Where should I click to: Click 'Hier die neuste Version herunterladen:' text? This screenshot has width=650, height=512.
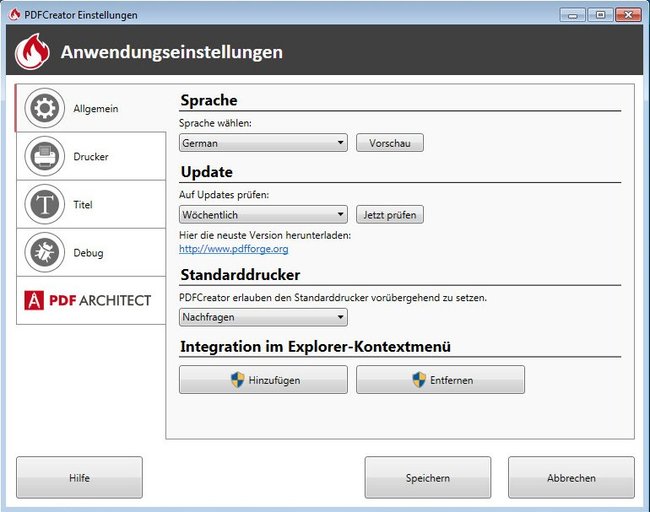coord(265,235)
